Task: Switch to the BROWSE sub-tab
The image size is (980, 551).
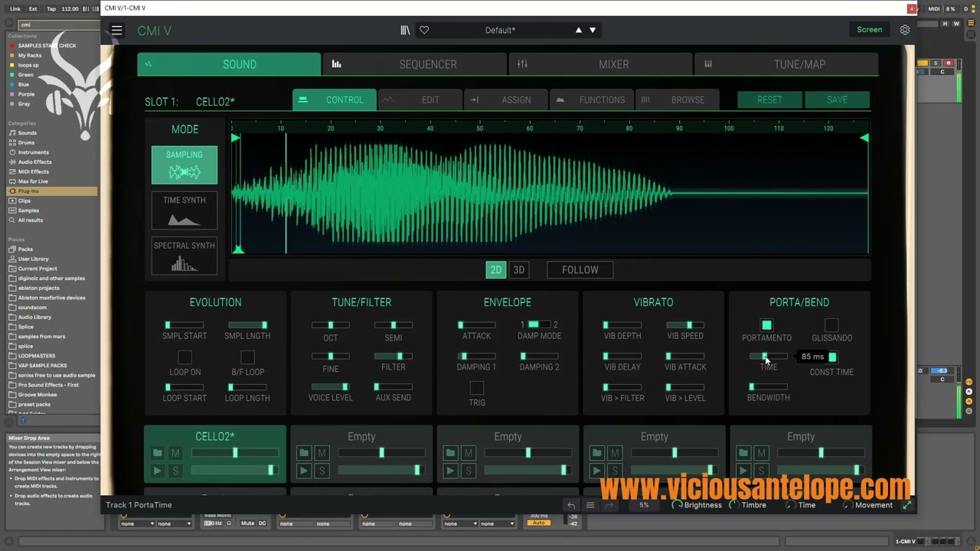Action: pyautogui.click(x=677, y=99)
